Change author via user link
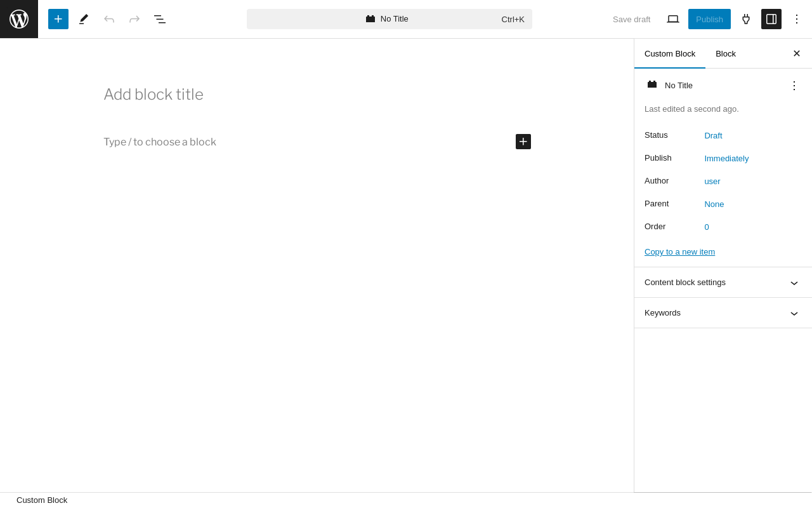 point(712,181)
